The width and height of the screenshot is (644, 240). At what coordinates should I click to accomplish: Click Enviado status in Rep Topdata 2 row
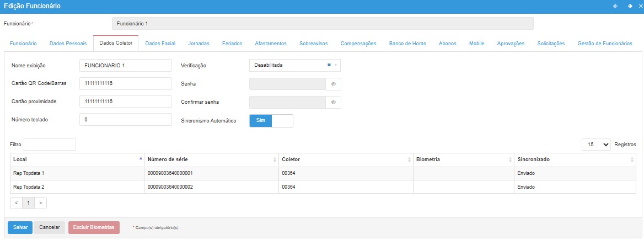(x=526, y=186)
